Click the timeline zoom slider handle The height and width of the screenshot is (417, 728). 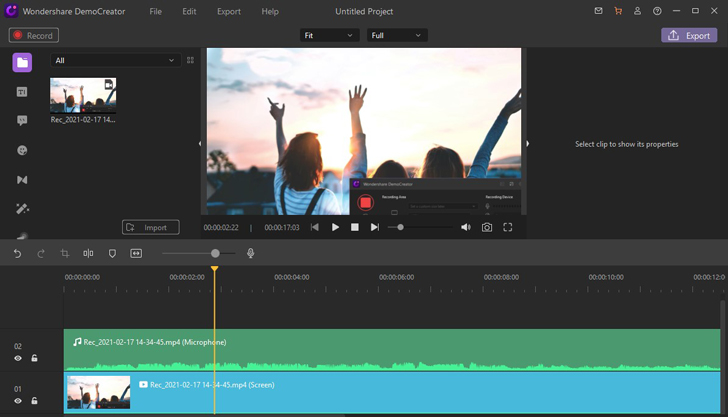pyautogui.click(x=215, y=254)
